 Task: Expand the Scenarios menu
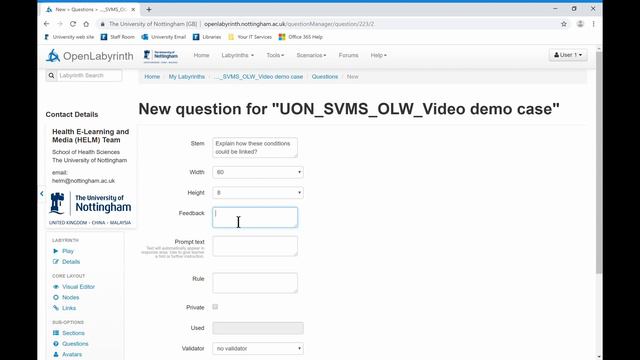click(x=311, y=55)
